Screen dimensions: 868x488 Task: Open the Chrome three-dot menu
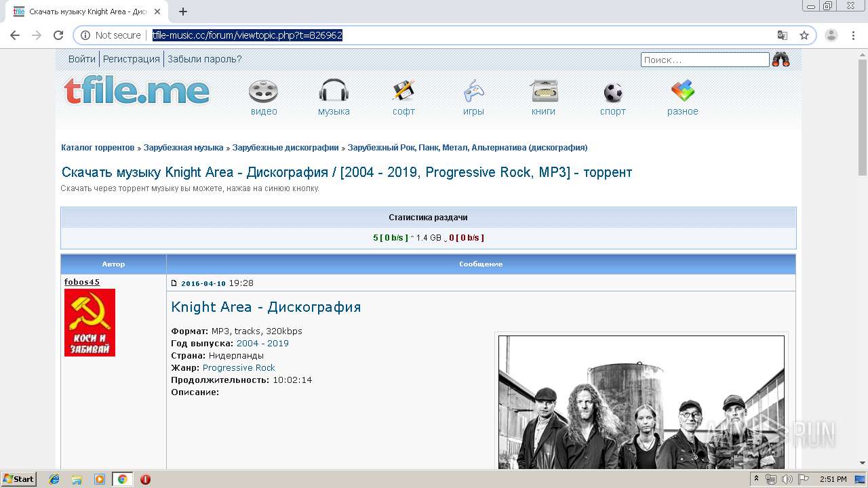click(853, 35)
